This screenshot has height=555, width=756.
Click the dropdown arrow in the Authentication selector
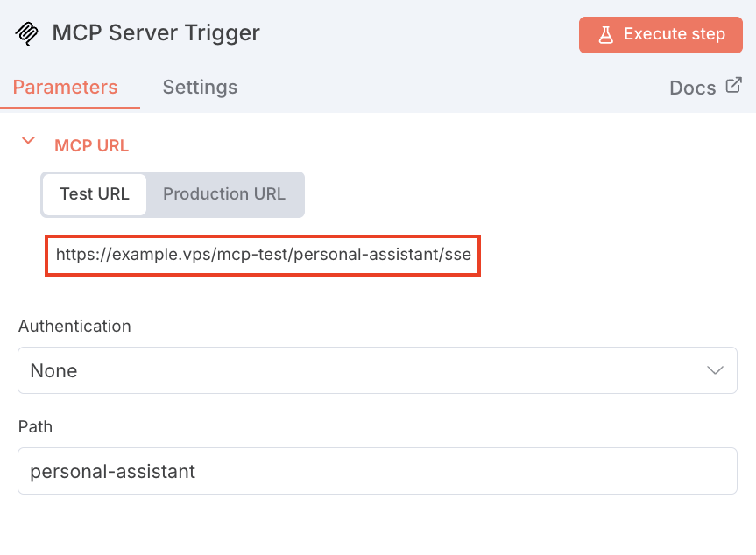716,370
